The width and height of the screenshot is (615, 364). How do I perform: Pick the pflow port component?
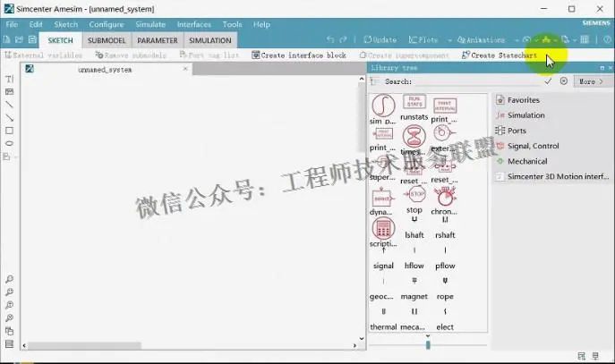(x=445, y=259)
